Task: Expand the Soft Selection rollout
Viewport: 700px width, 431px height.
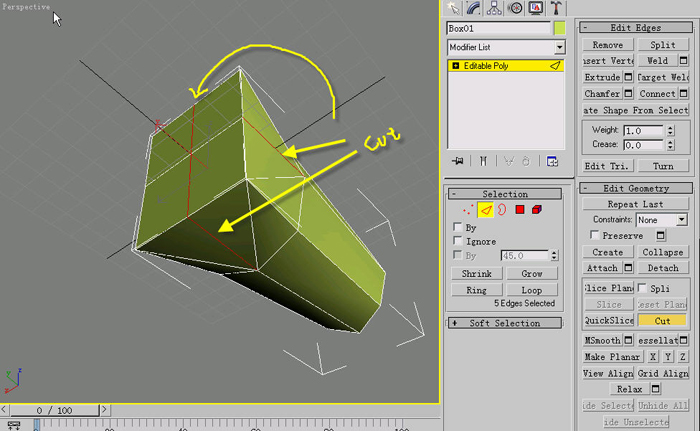Action: click(x=505, y=323)
